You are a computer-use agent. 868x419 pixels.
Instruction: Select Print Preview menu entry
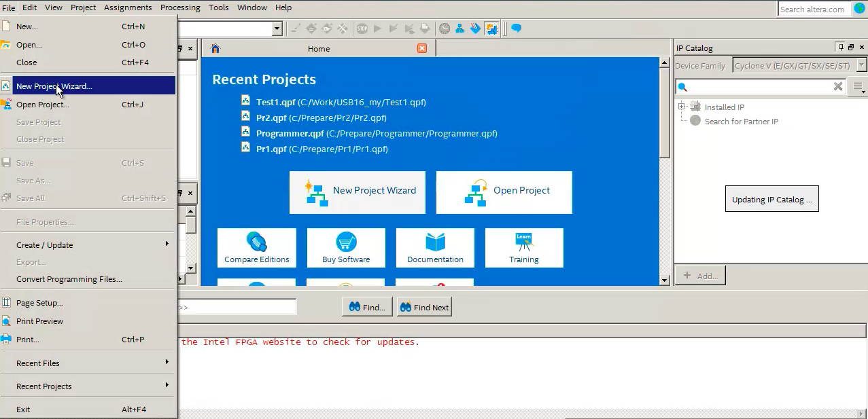pyautogui.click(x=88, y=321)
